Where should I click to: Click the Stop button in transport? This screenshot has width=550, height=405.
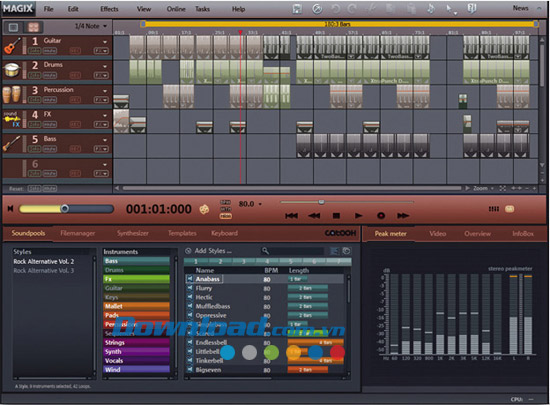coord(336,215)
